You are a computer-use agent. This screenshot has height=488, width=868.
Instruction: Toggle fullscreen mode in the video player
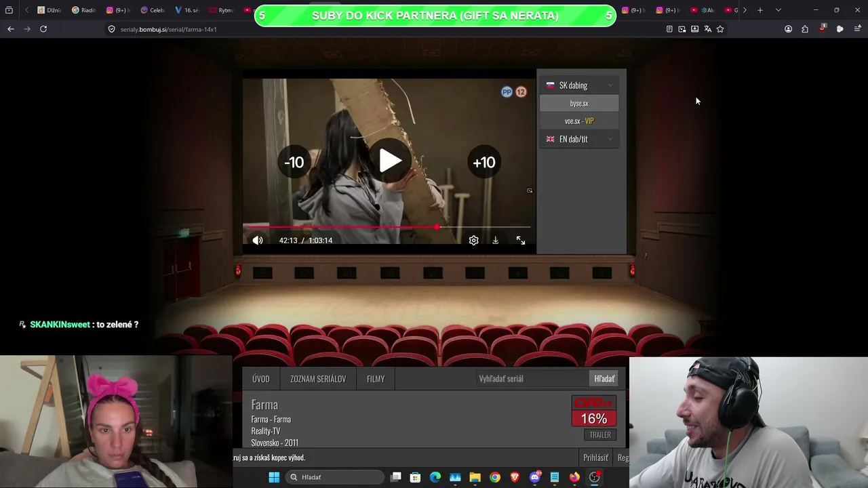point(521,241)
